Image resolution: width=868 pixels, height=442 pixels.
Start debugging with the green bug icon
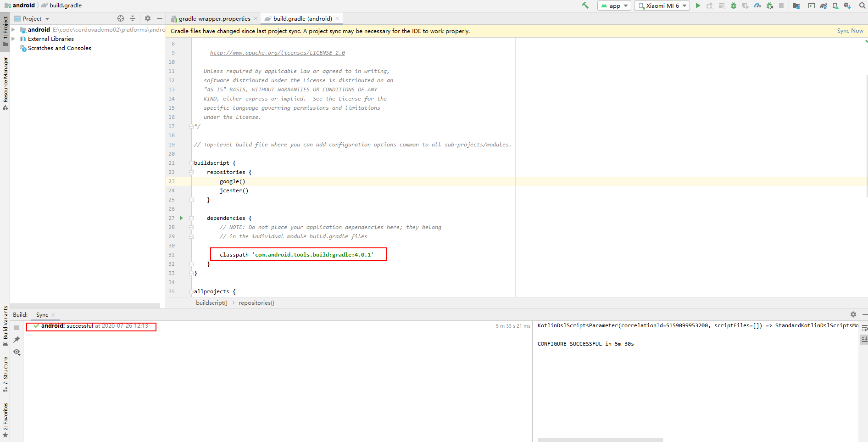click(734, 6)
